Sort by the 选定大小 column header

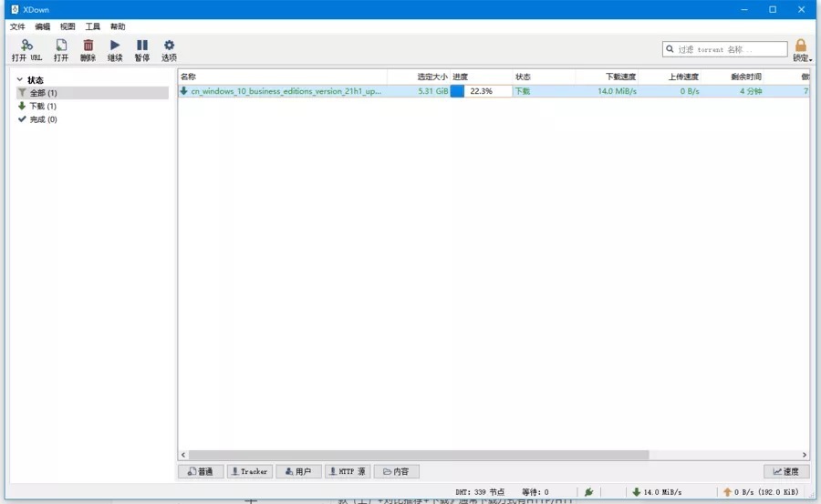419,77
